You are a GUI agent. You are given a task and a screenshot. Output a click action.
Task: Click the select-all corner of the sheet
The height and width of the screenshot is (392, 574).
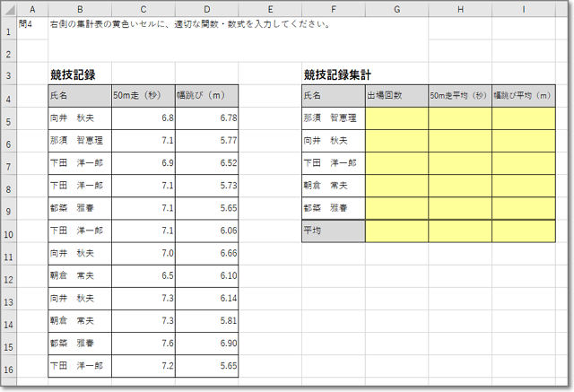(x=9, y=8)
